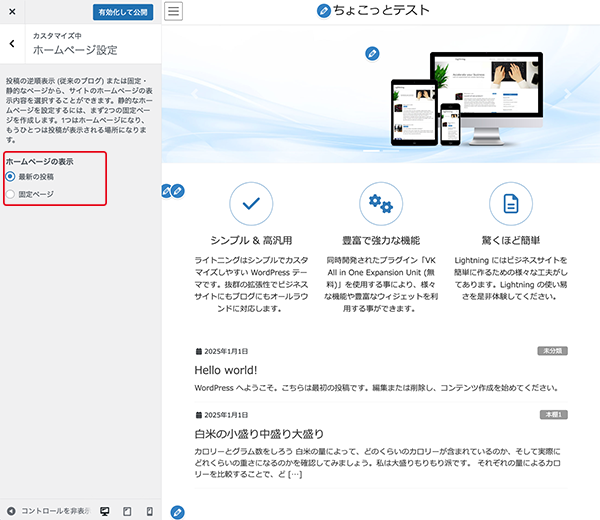Screen dimensions: 600x520
Task: Select the 固定ページ radio option
Action: (11, 194)
